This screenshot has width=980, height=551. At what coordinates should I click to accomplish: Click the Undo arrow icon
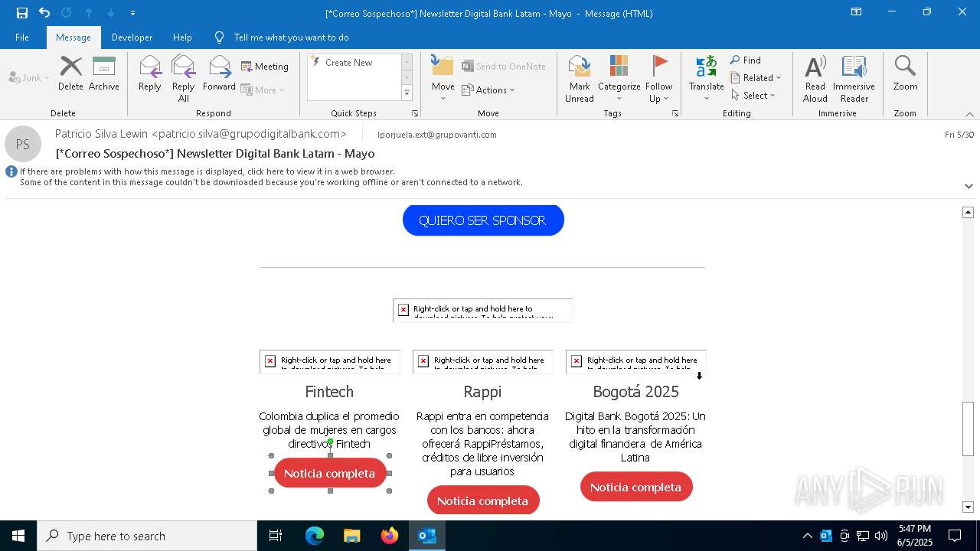pyautogui.click(x=44, y=13)
